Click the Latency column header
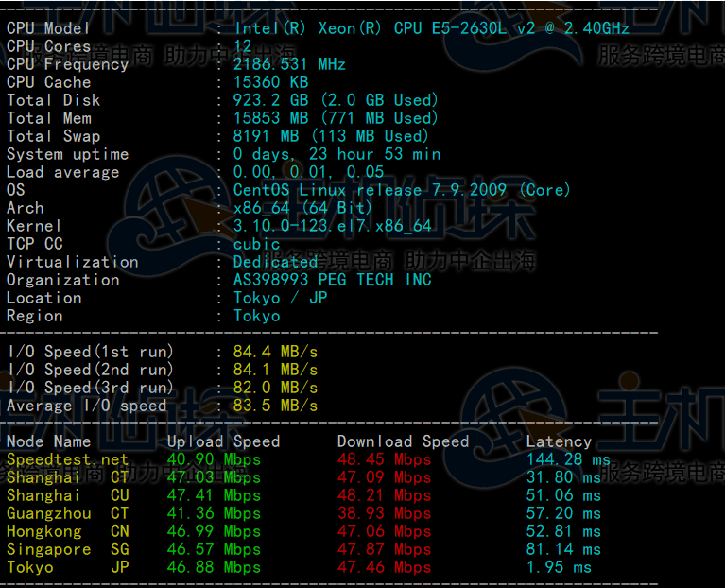725x588 pixels. [559, 441]
